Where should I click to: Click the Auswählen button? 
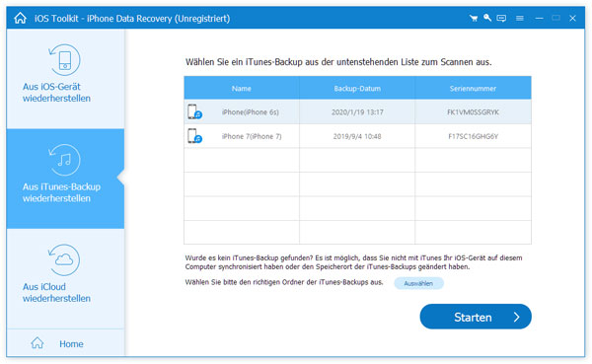418,283
